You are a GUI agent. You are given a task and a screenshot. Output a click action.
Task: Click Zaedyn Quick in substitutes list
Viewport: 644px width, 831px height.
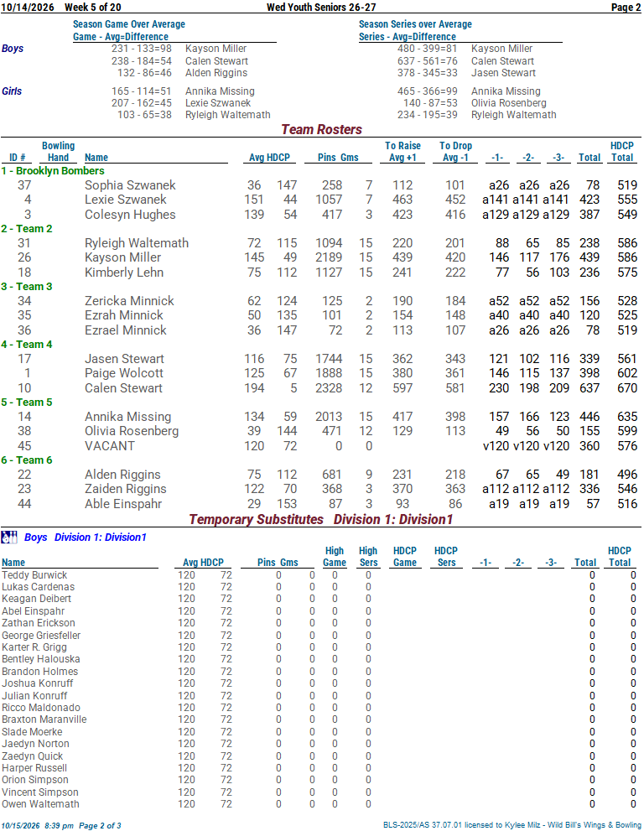pyautogui.click(x=32, y=756)
